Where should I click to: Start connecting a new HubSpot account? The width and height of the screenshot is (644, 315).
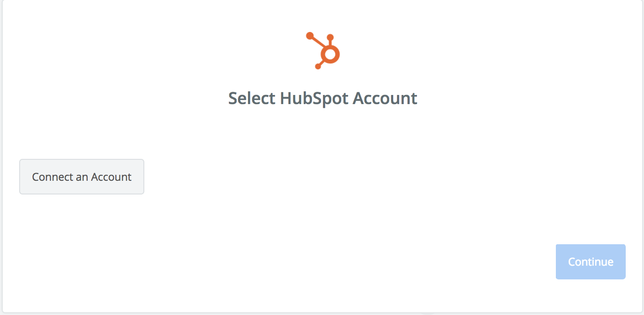coord(82,177)
